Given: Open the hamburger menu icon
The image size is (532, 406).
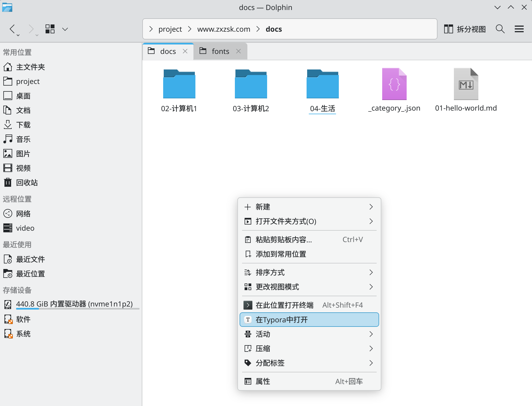Looking at the screenshot, I should (x=519, y=29).
